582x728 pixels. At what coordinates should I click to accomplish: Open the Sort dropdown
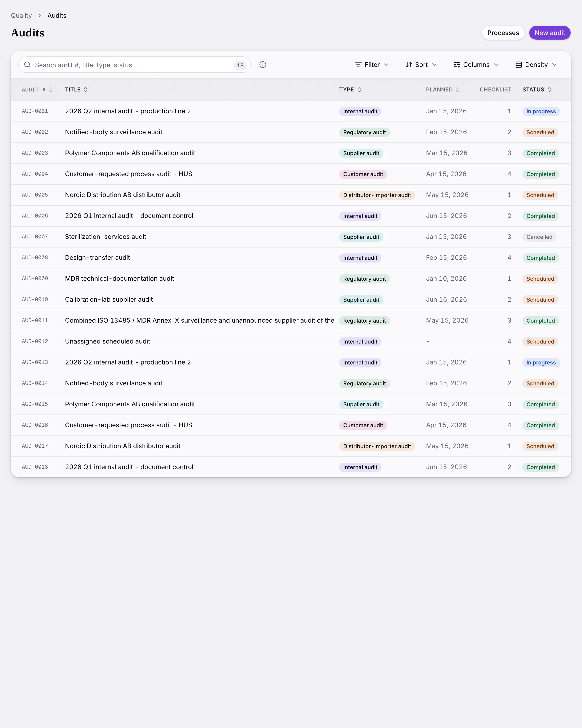[x=421, y=64]
